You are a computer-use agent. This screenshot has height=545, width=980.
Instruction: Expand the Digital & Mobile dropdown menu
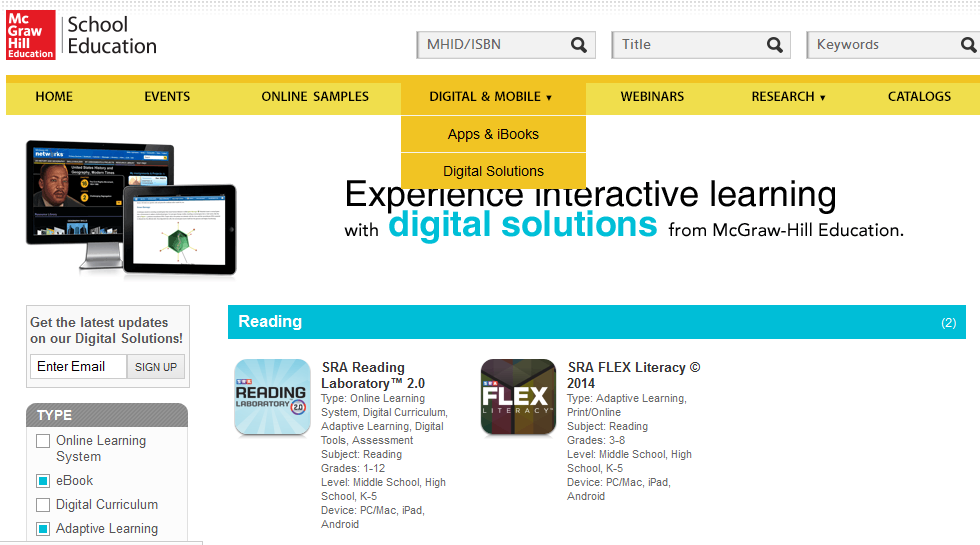coord(492,97)
